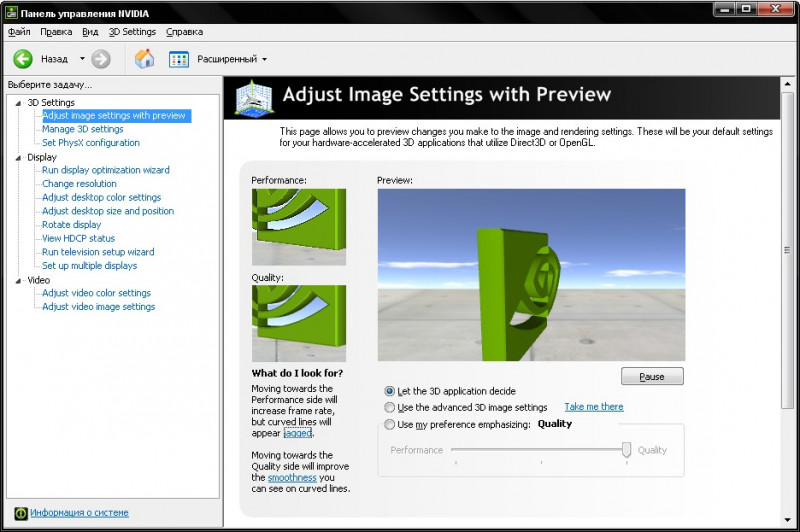Click the Performance slider label
This screenshot has width=800, height=532.
416,450
